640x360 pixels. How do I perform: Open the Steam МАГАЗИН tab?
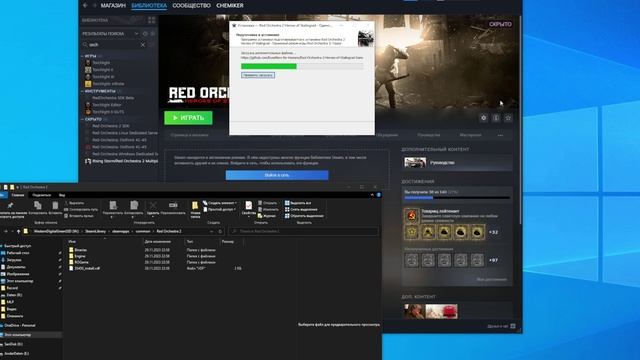pos(113,6)
